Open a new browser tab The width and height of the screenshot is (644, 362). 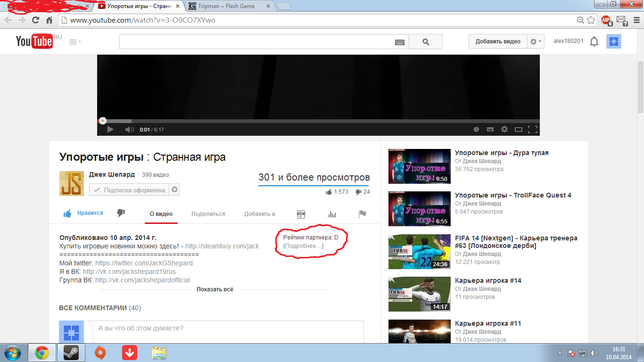(283, 6)
